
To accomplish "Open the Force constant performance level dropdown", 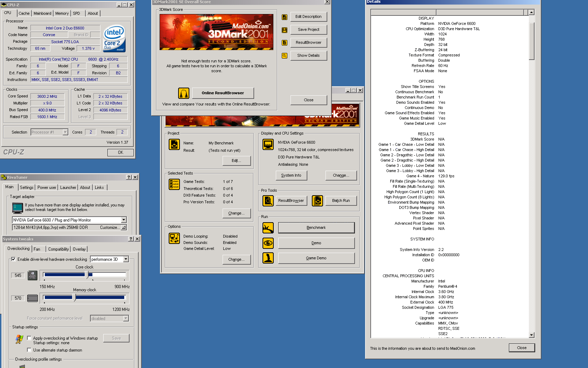I will point(126,319).
